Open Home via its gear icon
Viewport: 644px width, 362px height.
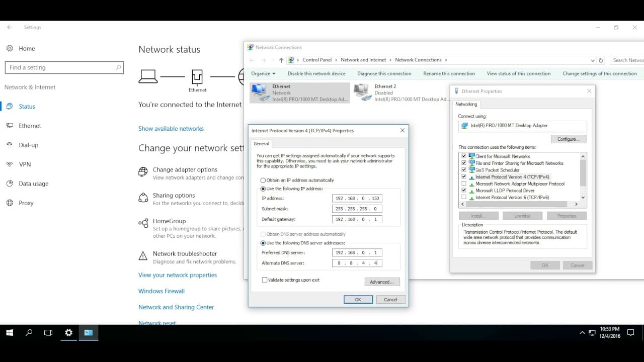click(10, 48)
